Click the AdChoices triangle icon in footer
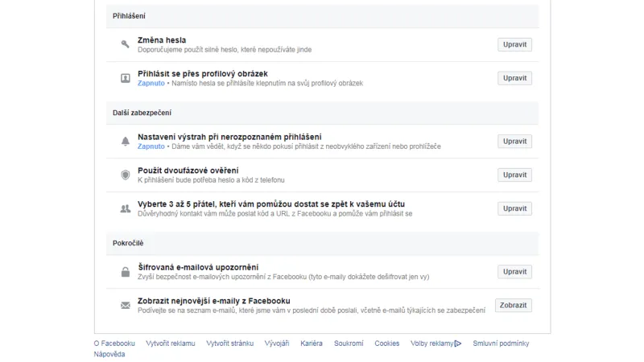Screen dimensions: 644x362 point(457,343)
